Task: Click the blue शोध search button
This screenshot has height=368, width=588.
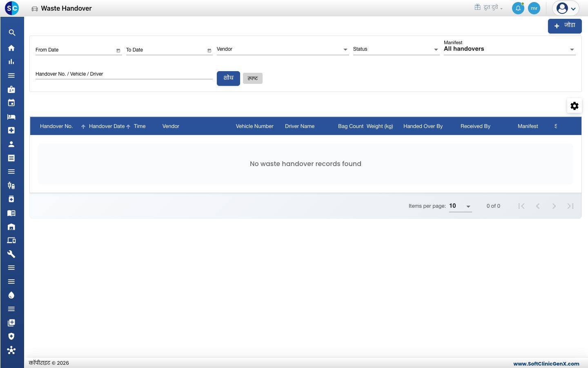Action: click(228, 79)
